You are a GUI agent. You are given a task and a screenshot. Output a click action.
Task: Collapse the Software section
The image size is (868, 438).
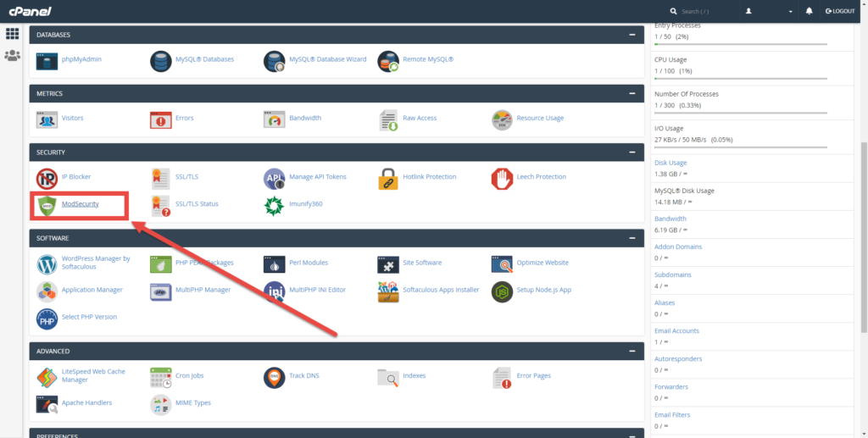[632, 238]
